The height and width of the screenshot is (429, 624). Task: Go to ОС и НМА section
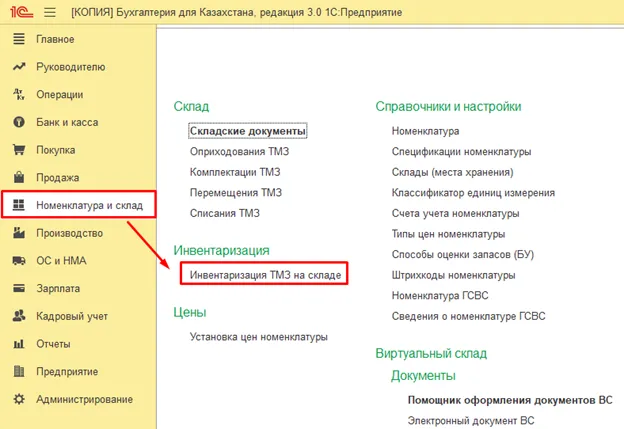[61, 261]
